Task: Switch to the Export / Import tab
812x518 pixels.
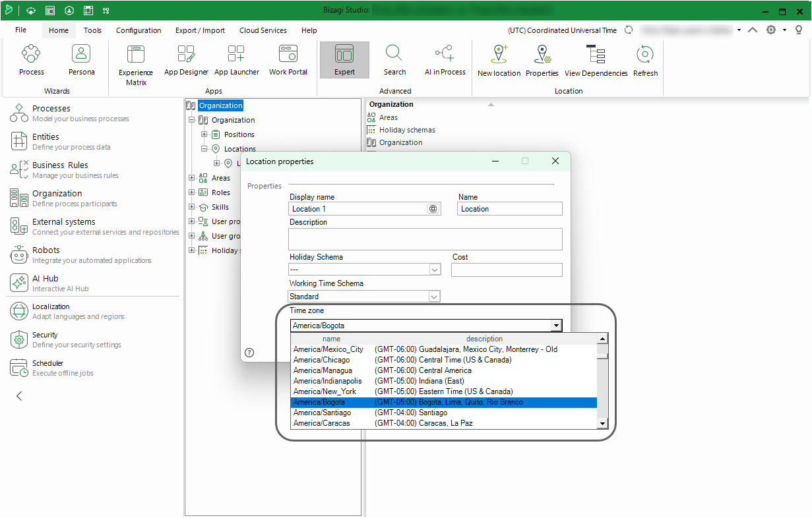Action: 200,30
